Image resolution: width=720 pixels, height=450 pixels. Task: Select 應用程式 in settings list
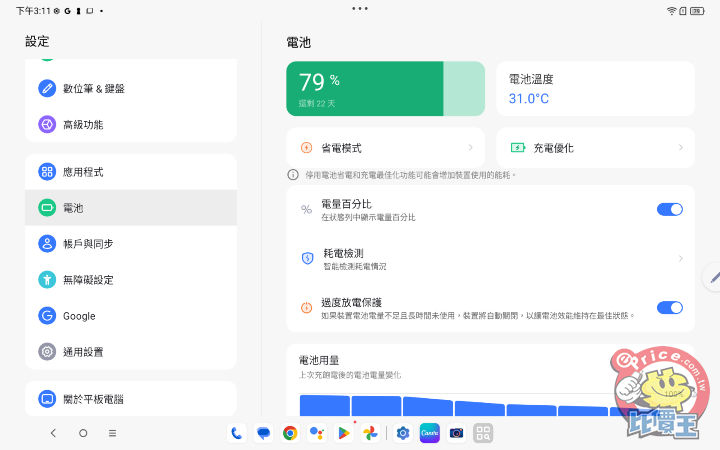click(131, 172)
